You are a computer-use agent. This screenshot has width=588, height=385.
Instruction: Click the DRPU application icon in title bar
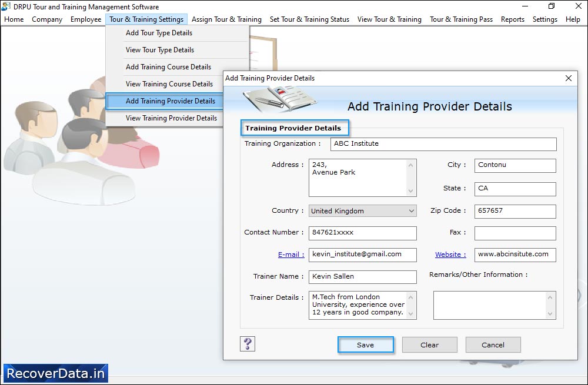click(6, 6)
